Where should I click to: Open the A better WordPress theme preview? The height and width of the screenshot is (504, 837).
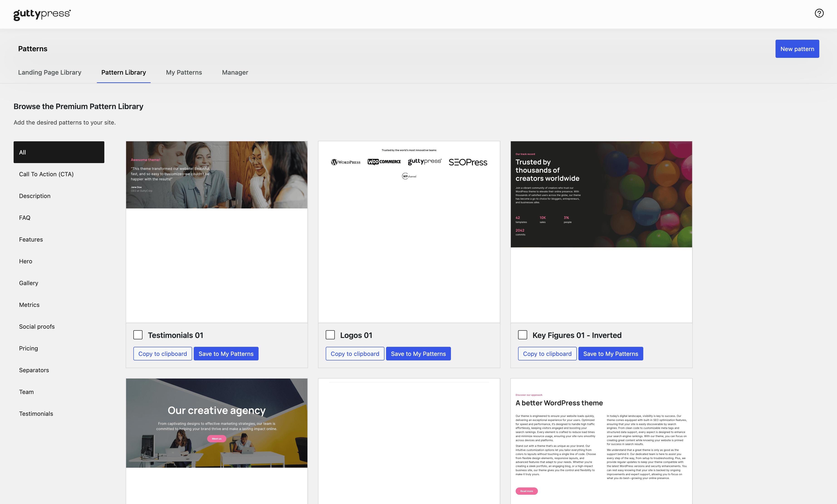coord(601,441)
